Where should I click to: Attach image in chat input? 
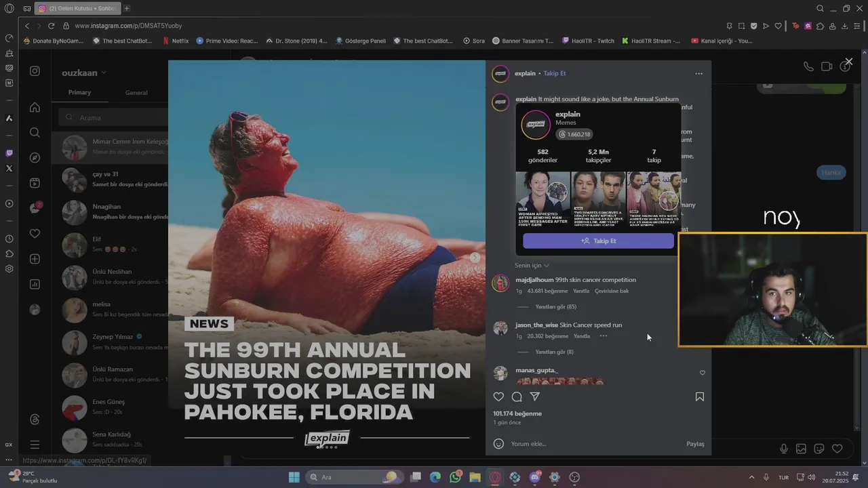click(x=801, y=449)
